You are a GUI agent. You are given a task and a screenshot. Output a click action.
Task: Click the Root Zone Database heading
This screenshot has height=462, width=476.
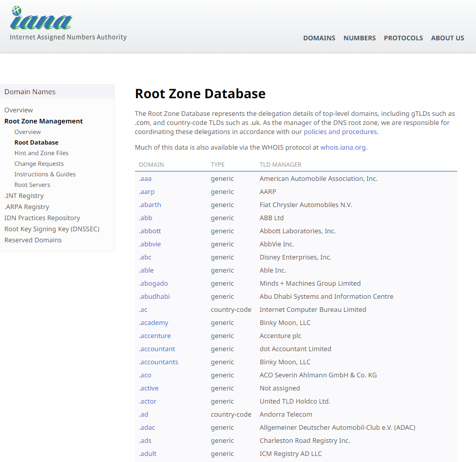coord(200,94)
